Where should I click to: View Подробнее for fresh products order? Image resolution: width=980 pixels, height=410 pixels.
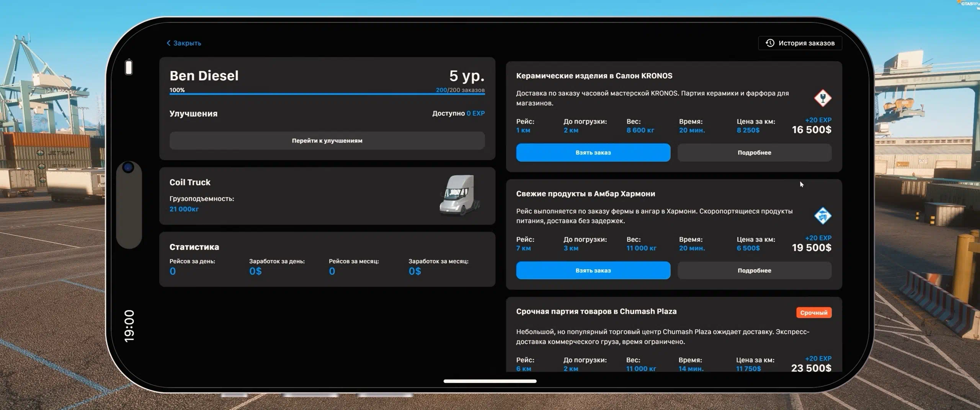(x=754, y=270)
